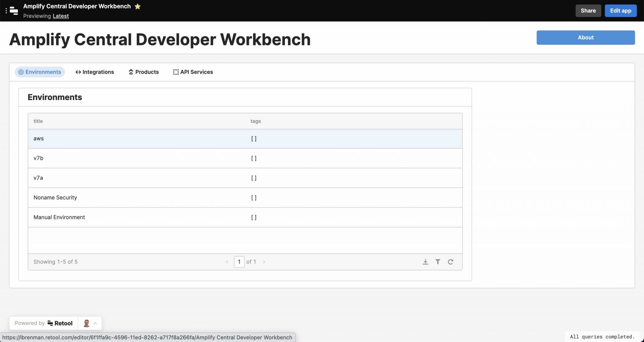Refresh the Environments table
The width and height of the screenshot is (644, 342).
(450, 262)
